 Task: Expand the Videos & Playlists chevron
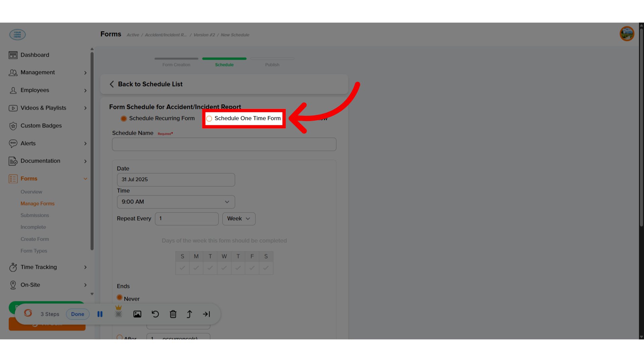point(86,108)
